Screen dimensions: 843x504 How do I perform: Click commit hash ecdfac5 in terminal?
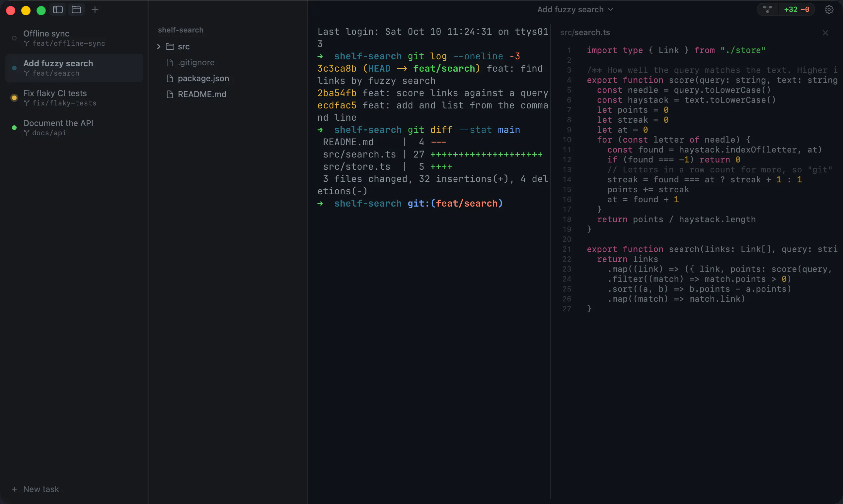coord(337,105)
